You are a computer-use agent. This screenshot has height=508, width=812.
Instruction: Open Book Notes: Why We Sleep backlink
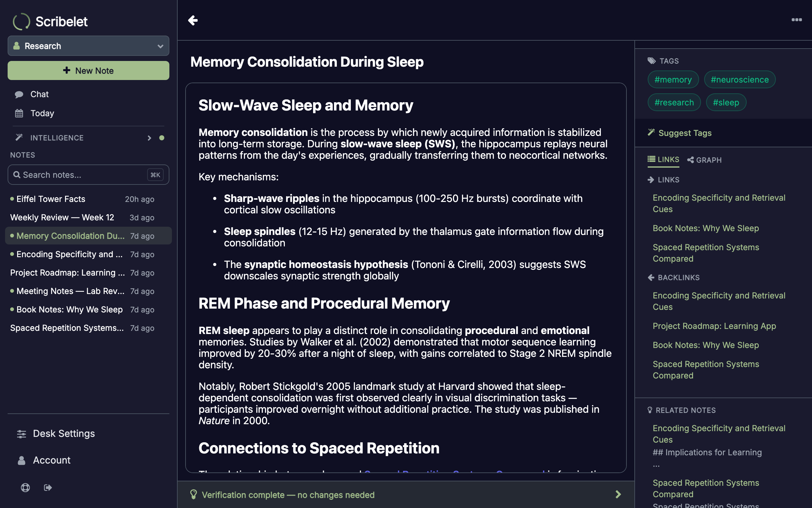coord(706,345)
